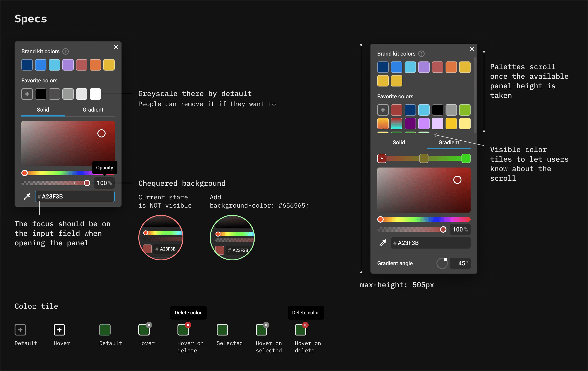Screen dimensions: 588x371
Task: Click color picker circle in right saturation area
Action: coord(457,180)
